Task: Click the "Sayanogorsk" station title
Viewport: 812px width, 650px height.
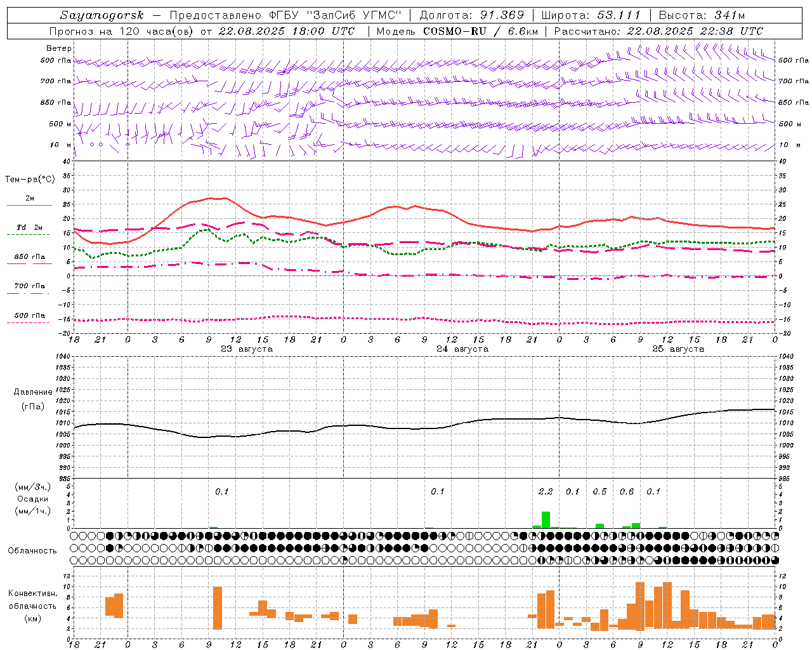Action: coord(102,15)
